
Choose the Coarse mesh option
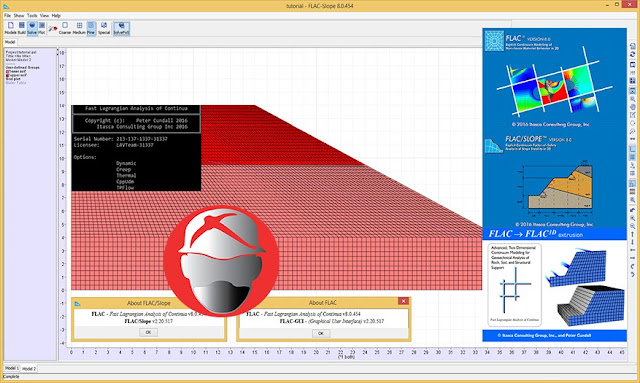(x=65, y=28)
